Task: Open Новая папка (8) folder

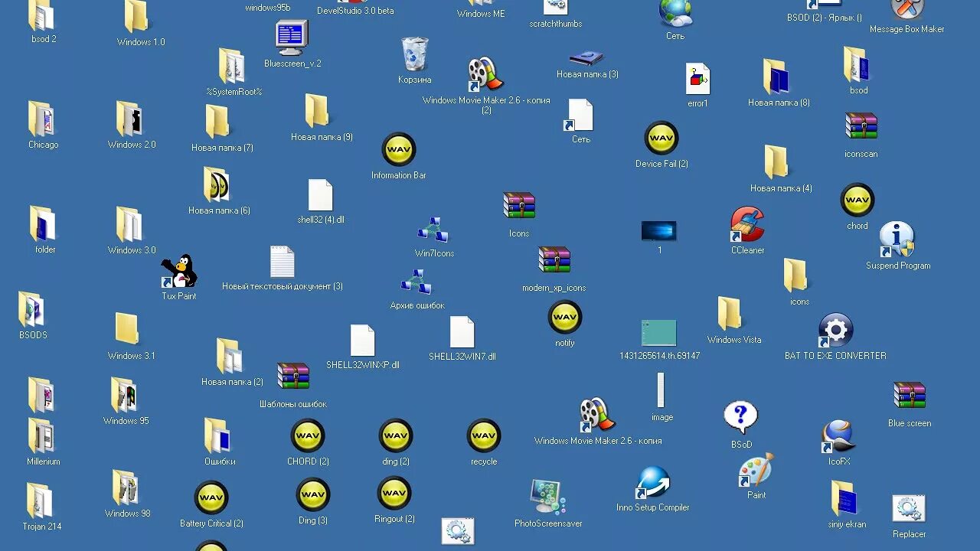Action: pyautogui.click(x=777, y=77)
